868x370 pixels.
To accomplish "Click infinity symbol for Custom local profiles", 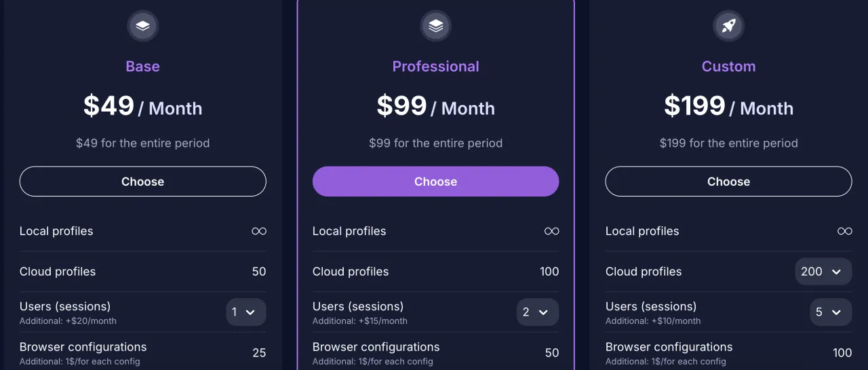I will (x=845, y=231).
